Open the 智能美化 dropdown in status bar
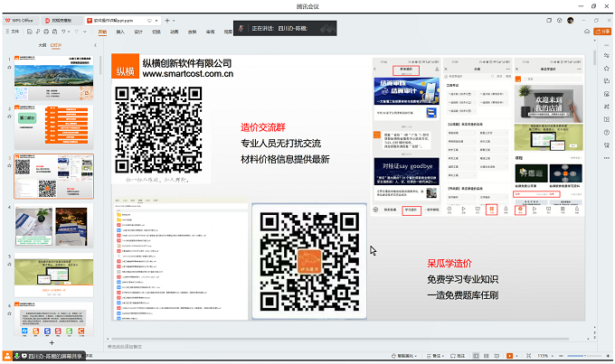The height and width of the screenshot is (364, 615). click(404, 356)
